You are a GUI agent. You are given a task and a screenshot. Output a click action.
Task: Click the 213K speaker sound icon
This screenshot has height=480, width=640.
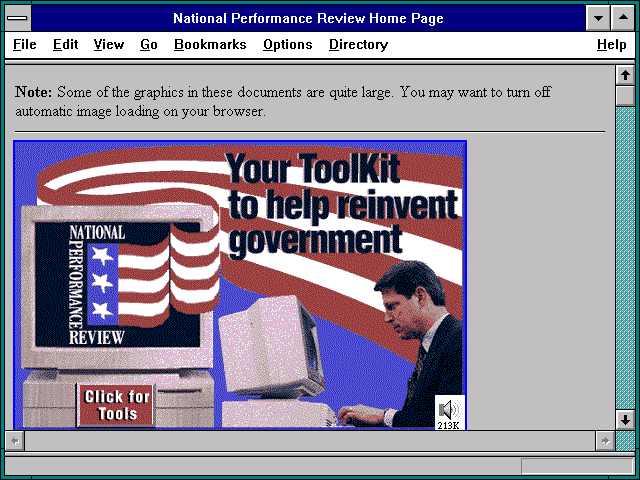[450, 412]
